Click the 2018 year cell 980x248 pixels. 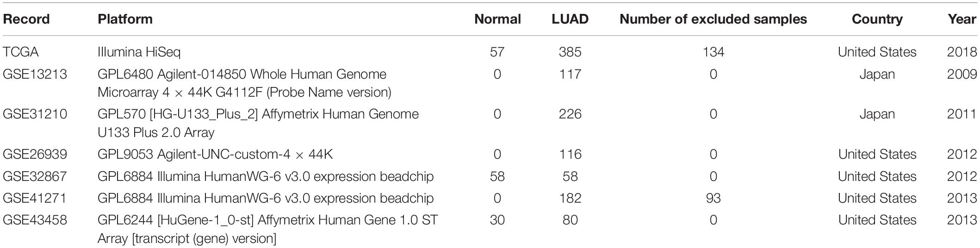[x=962, y=52]
